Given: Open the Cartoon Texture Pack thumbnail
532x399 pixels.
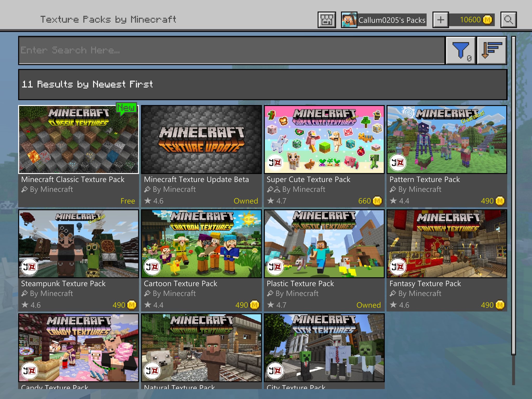Looking at the screenshot, I should pyautogui.click(x=201, y=244).
